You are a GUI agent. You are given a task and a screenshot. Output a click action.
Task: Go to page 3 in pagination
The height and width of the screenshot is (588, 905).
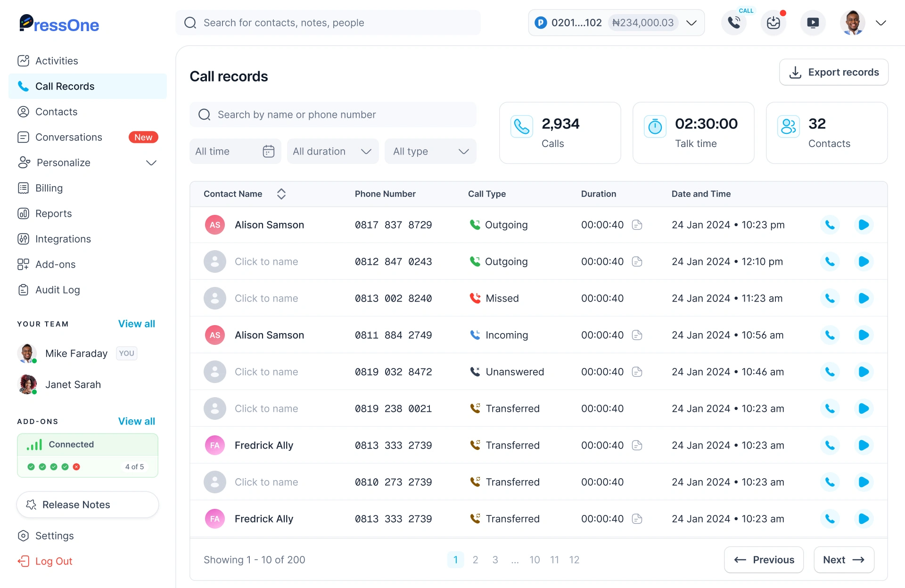point(495,560)
